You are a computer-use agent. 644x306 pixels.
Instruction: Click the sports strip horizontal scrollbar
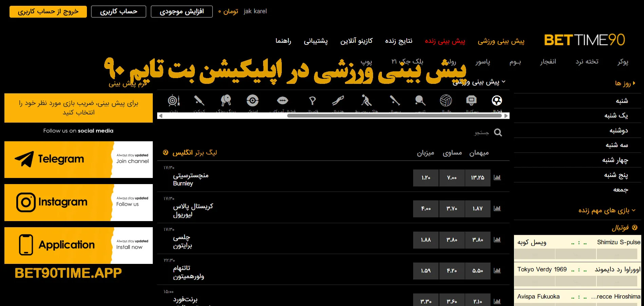tap(394, 116)
